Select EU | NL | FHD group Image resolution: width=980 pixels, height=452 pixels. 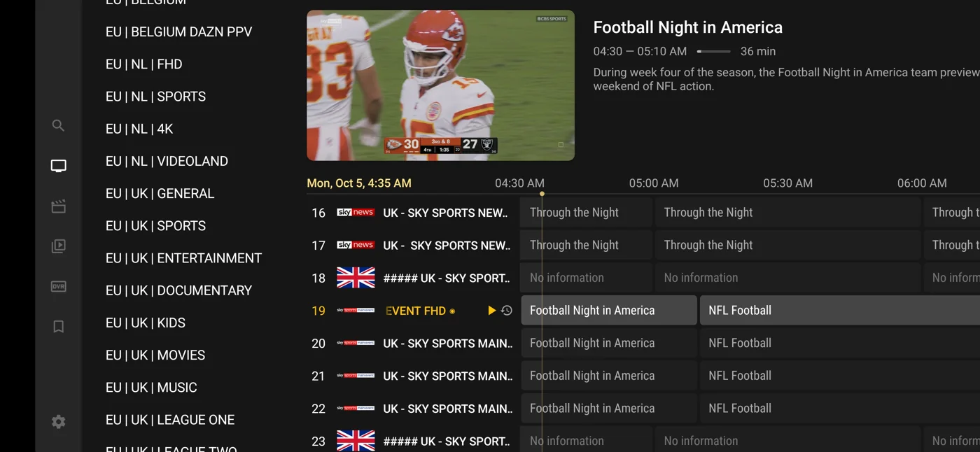[143, 64]
